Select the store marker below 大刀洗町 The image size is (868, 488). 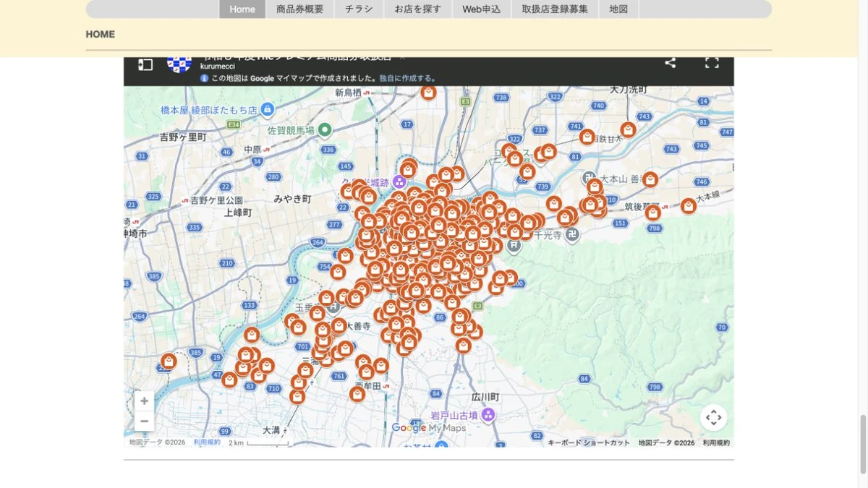[x=628, y=130]
